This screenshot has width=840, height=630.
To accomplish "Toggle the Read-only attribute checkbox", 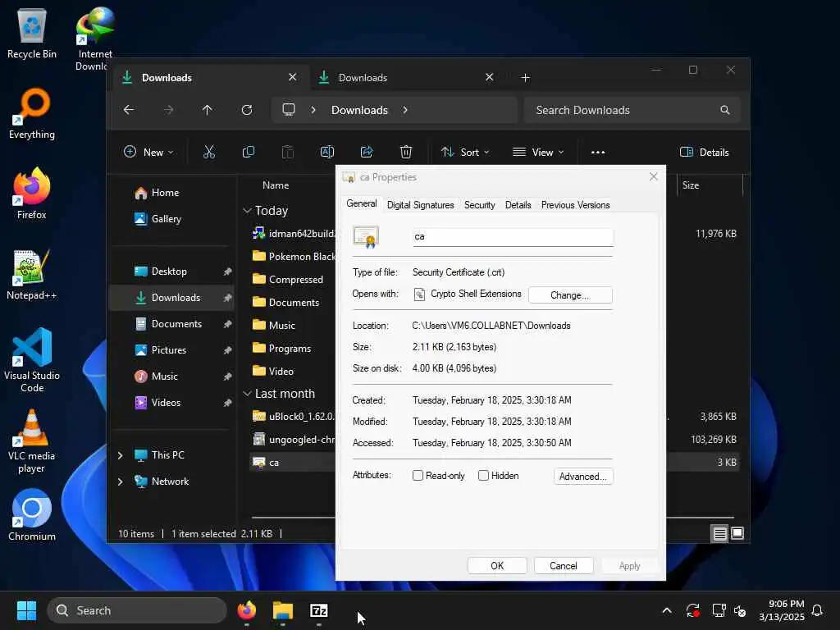I will 418,476.
